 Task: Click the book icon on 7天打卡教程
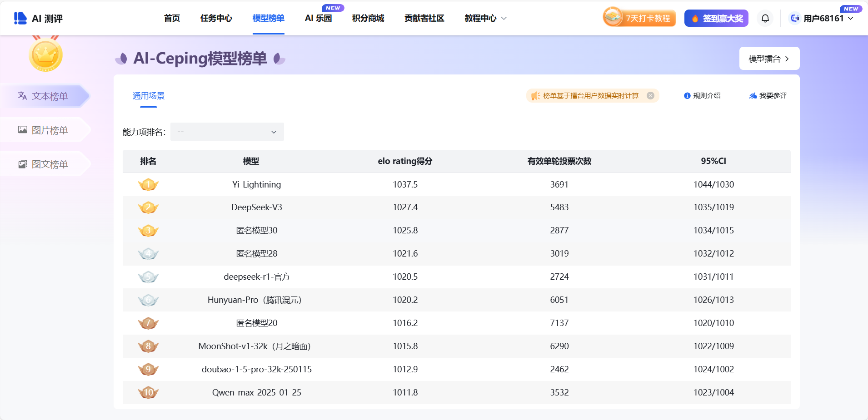coord(613,17)
